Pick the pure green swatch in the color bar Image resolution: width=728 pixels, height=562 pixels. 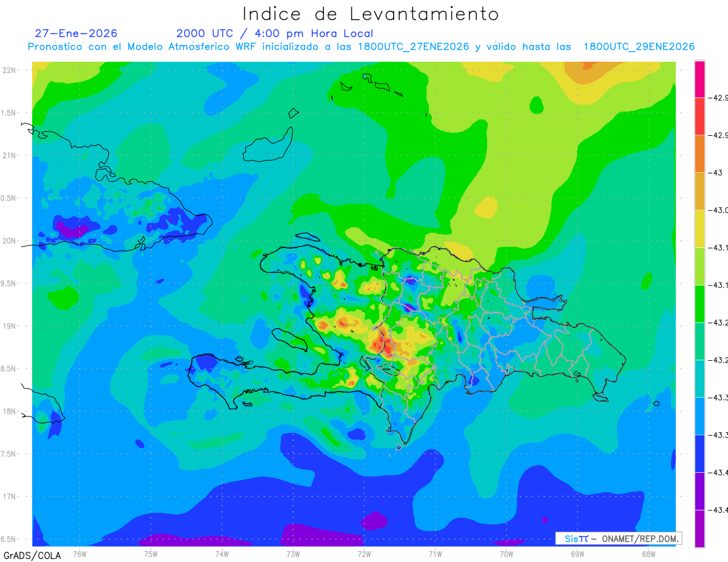[699, 303]
